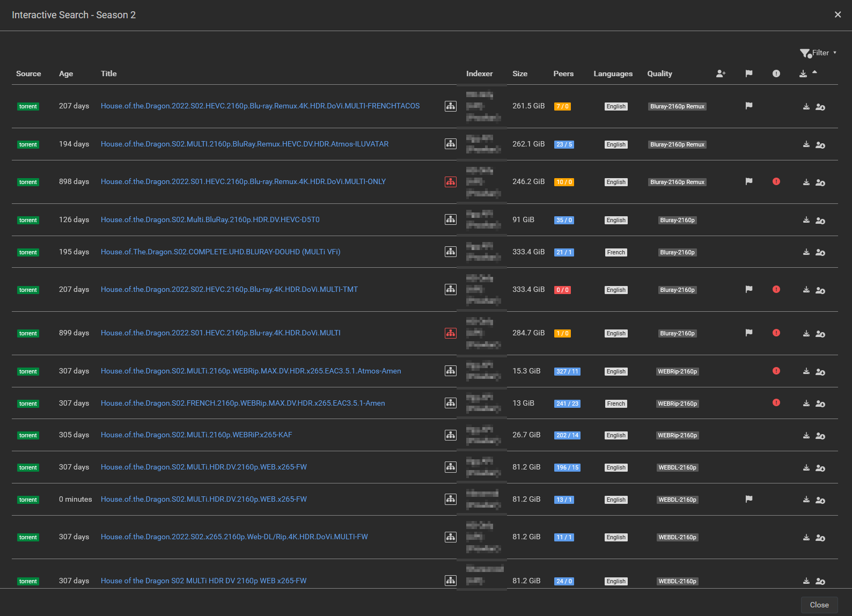The image size is (852, 616).
Task: Show rejection reason for Atmos-Amen release
Action: coord(776,371)
